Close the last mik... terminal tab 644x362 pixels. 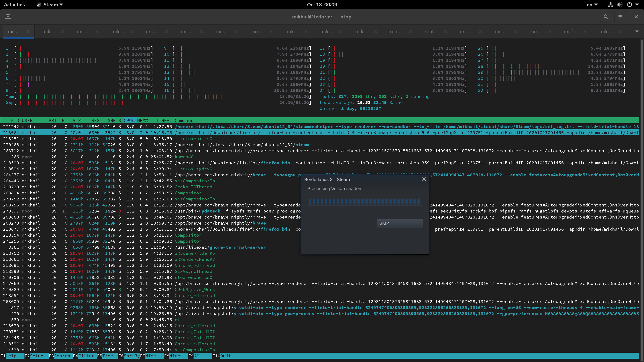[620, 32]
